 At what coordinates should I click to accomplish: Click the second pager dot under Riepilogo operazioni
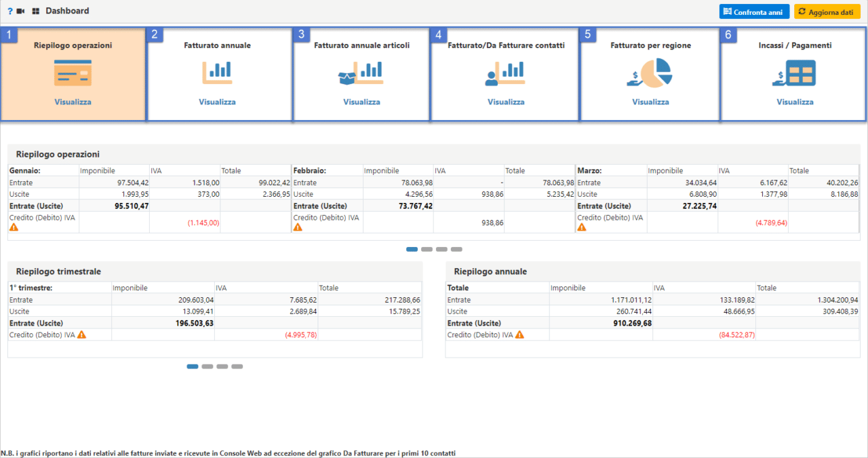[x=427, y=249]
